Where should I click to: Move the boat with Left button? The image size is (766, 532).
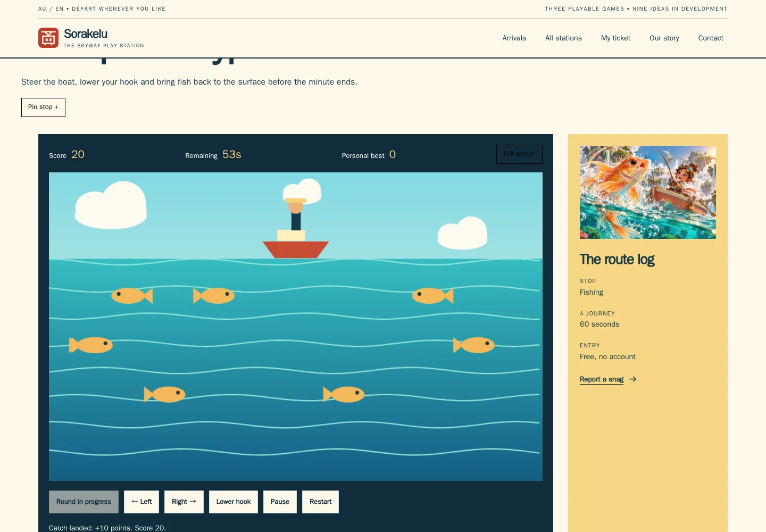pos(141,502)
